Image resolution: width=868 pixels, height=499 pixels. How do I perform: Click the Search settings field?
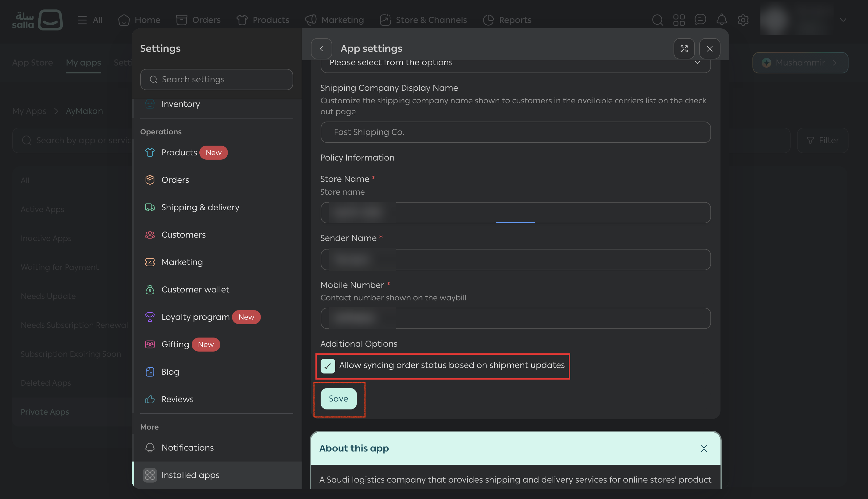(x=217, y=80)
